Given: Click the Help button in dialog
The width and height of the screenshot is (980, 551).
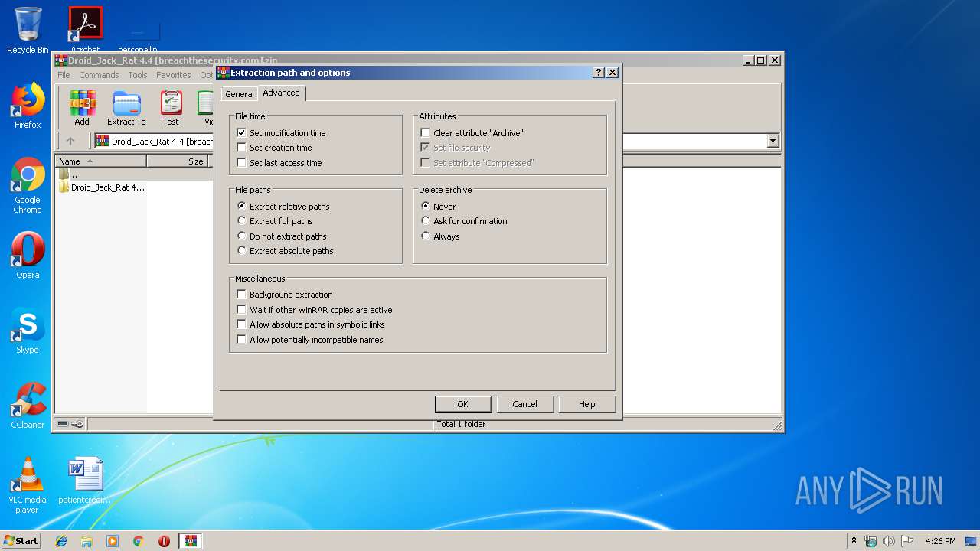Looking at the screenshot, I should pos(586,404).
